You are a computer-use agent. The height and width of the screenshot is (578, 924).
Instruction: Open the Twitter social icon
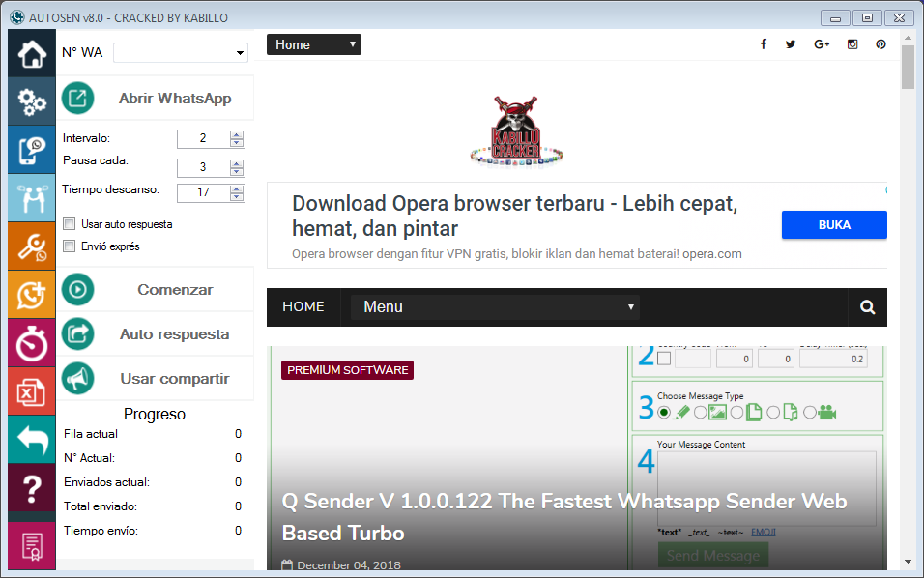coord(791,44)
